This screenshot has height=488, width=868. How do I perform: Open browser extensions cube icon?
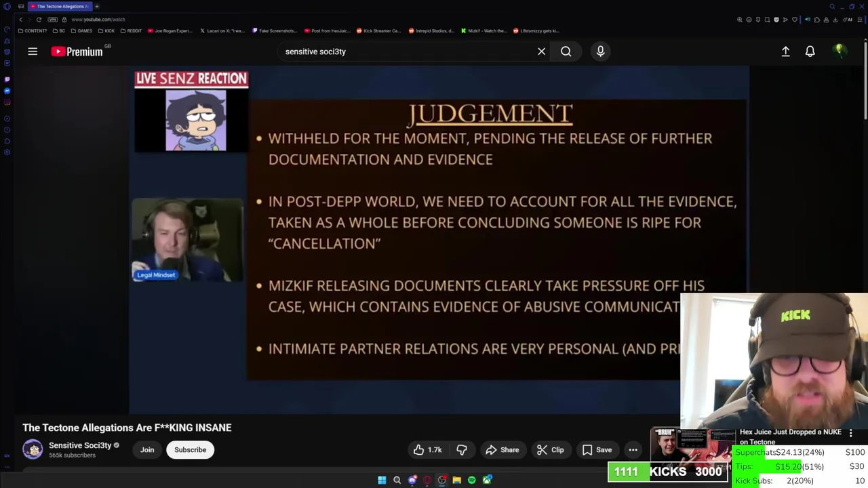coord(817,20)
